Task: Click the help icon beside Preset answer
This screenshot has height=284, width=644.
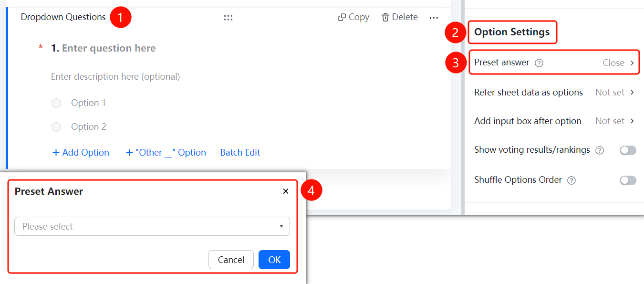Action: [539, 63]
